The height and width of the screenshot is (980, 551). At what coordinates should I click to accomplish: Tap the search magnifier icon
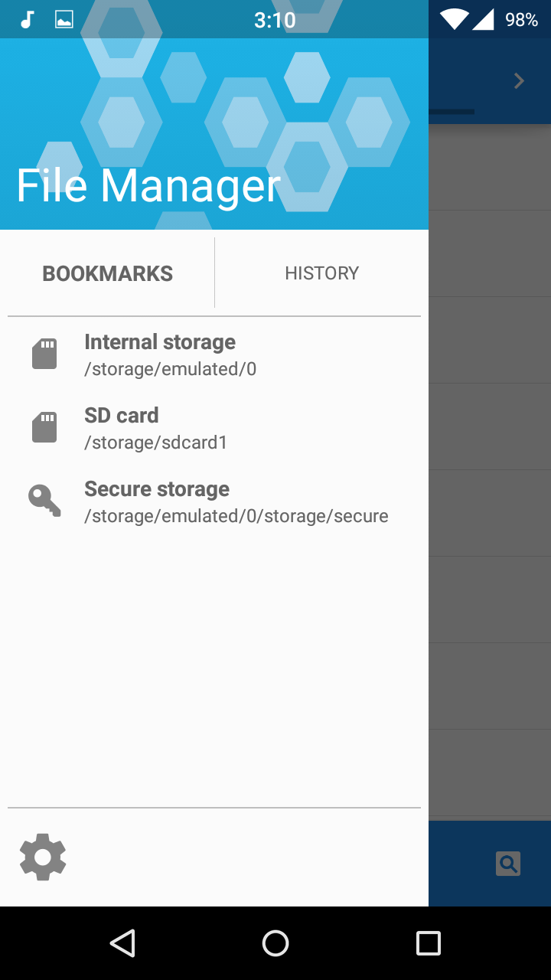[x=508, y=864]
